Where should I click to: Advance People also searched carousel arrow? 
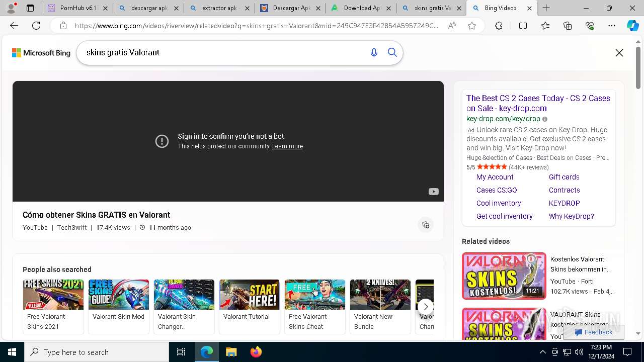click(426, 306)
